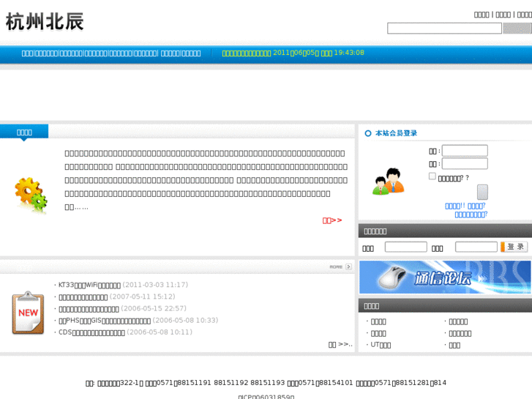Tick the checkbox in the member login panel

(432, 176)
